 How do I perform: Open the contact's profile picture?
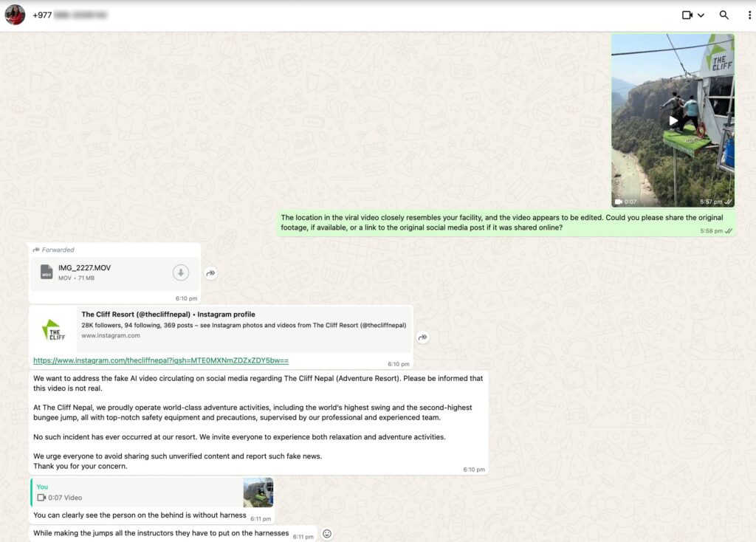[15, 15]
